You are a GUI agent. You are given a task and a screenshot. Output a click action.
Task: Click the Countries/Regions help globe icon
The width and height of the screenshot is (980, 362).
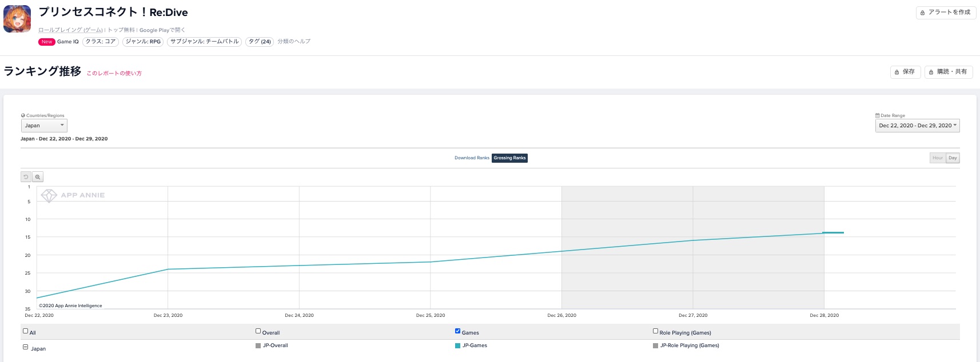tap(23, 115)
